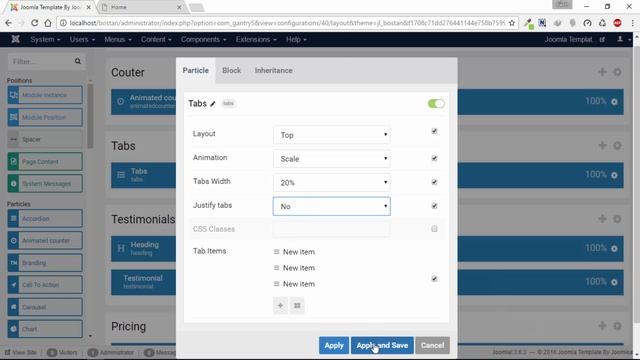Click the search icon in Filter box
Viewport: 640px width, 360px height.
[78, 61]
